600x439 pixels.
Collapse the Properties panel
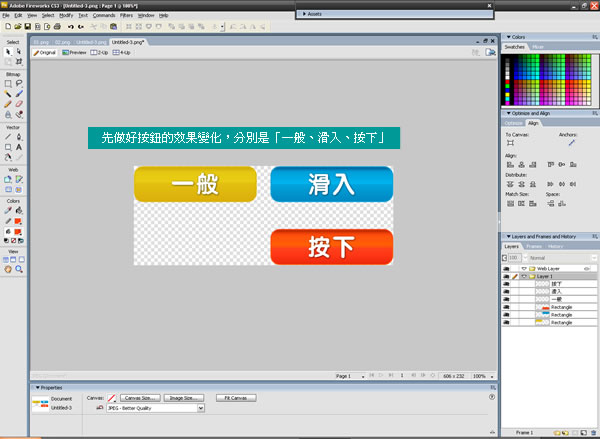pos(38,388)
